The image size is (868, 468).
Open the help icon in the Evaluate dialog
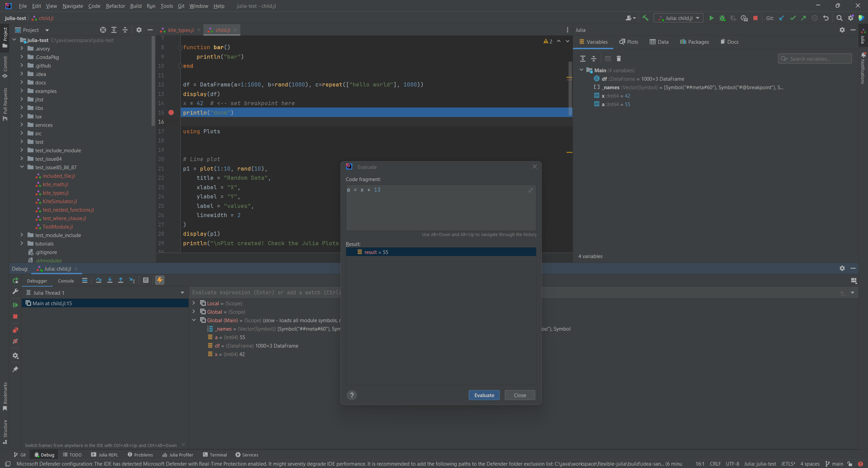(x=352, y=395)
